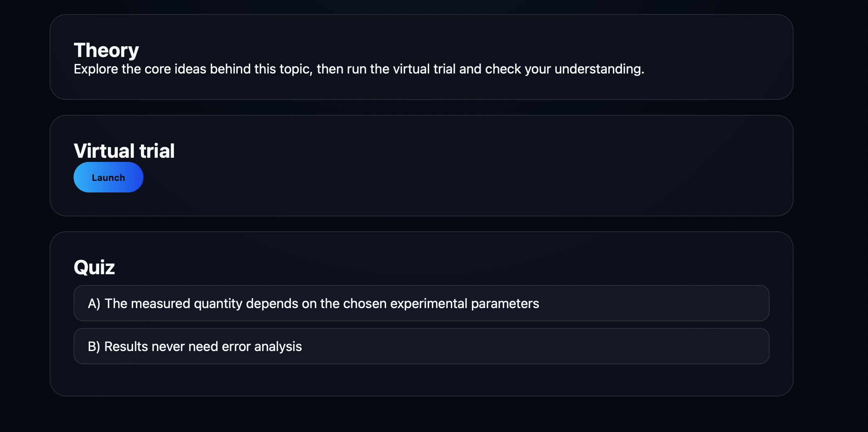
Task: Click the Virtual trial heading
Action: [124, 151]
